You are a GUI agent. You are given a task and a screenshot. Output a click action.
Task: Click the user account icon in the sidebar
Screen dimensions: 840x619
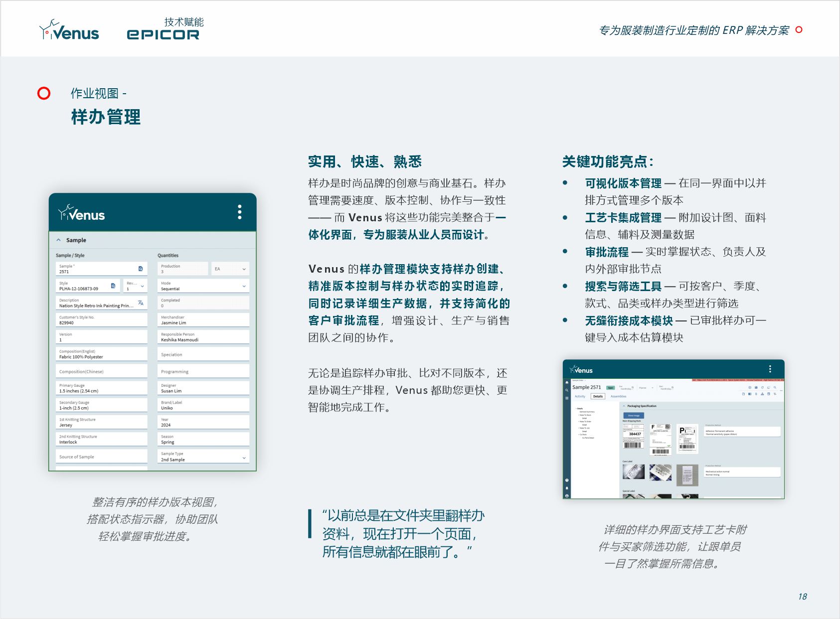point(567,496)
